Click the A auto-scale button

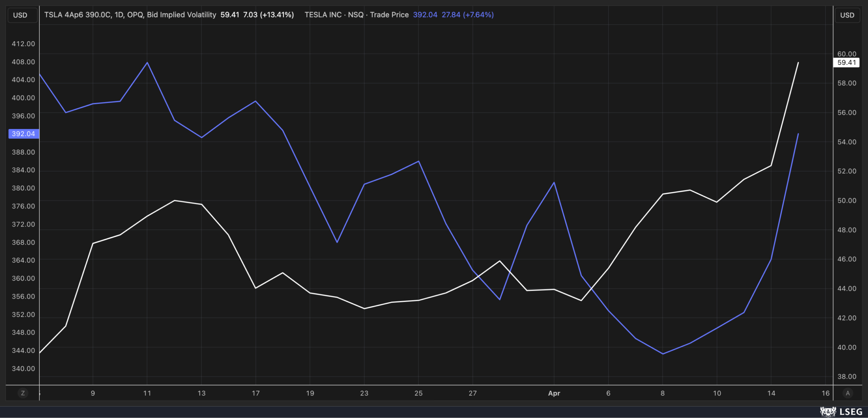pos(847,393)
